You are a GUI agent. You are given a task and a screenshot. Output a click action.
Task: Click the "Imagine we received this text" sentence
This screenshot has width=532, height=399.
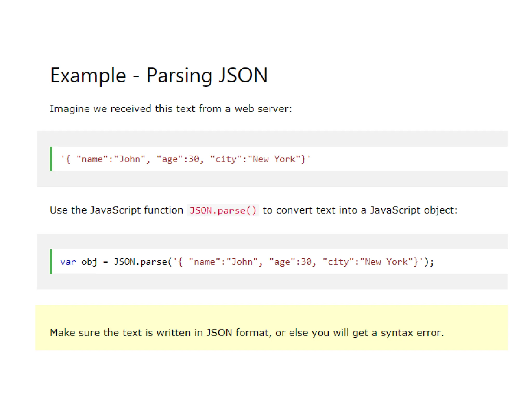click(171, 109)
